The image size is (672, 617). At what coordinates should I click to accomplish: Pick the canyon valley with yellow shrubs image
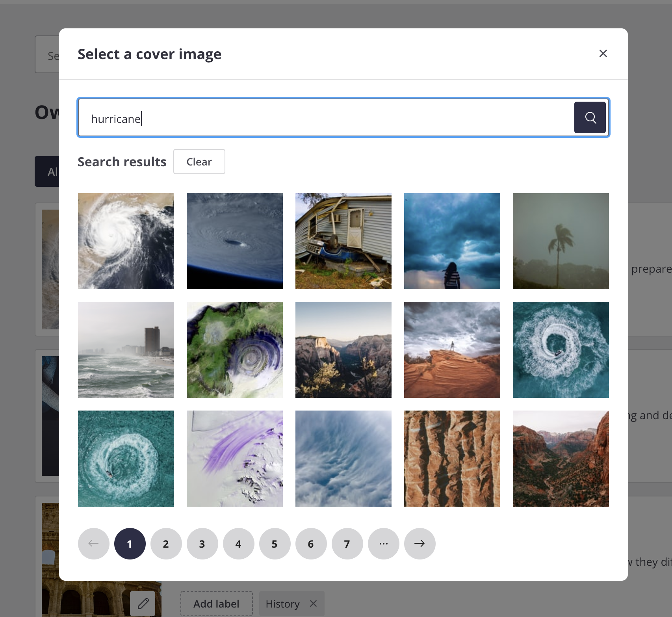[x=343, y=350]
